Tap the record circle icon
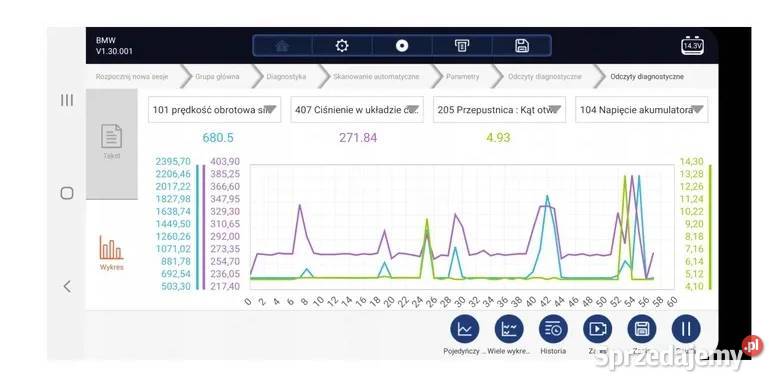The height and width of the screenshot is (390, 783). click(402, 46)
